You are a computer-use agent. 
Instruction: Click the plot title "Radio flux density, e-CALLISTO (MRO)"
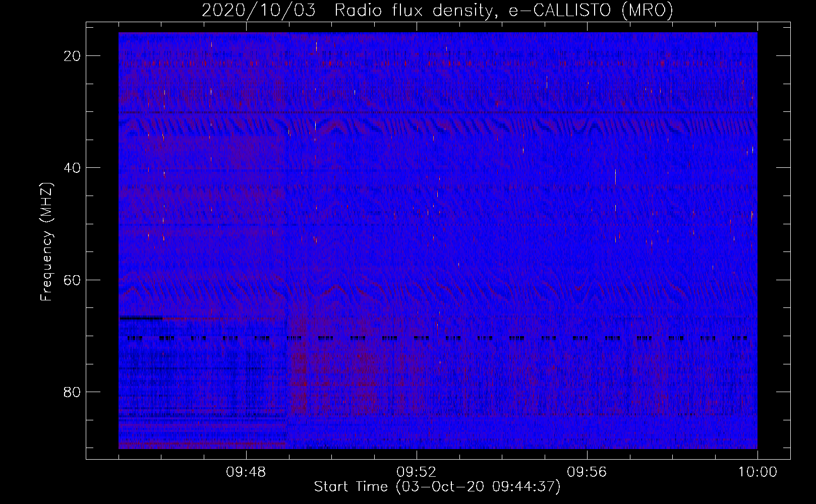tap(503, 10)
